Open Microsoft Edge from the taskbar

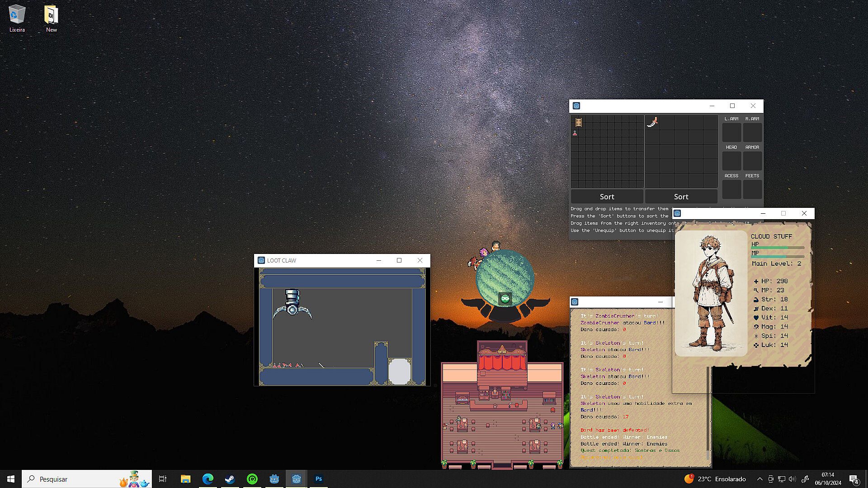[x=208, y=479]
